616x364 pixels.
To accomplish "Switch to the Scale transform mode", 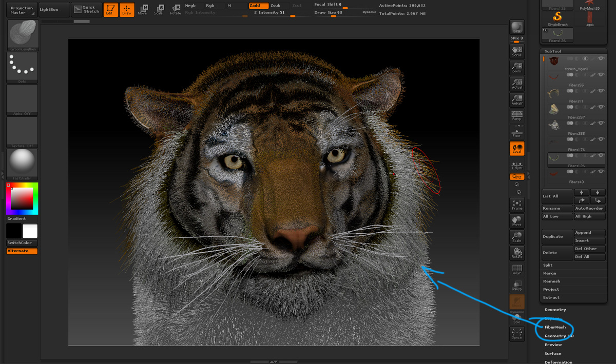I will point(158,10).
